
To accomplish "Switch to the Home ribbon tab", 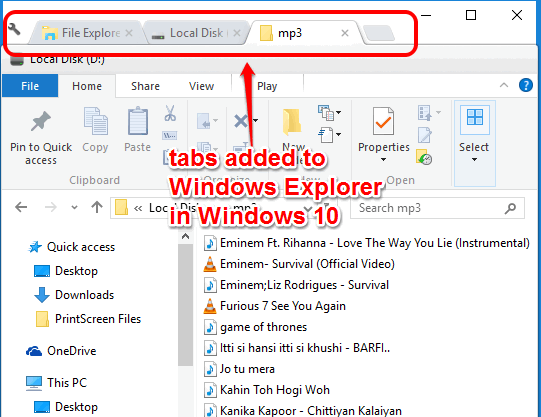I will [x=87, y=86].
